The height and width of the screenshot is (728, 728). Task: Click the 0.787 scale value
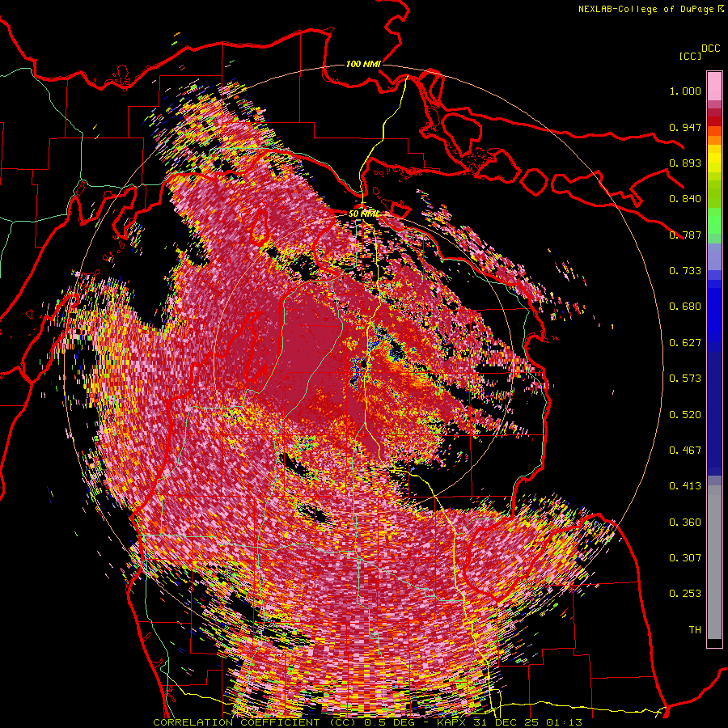click(x=685, y=235)
